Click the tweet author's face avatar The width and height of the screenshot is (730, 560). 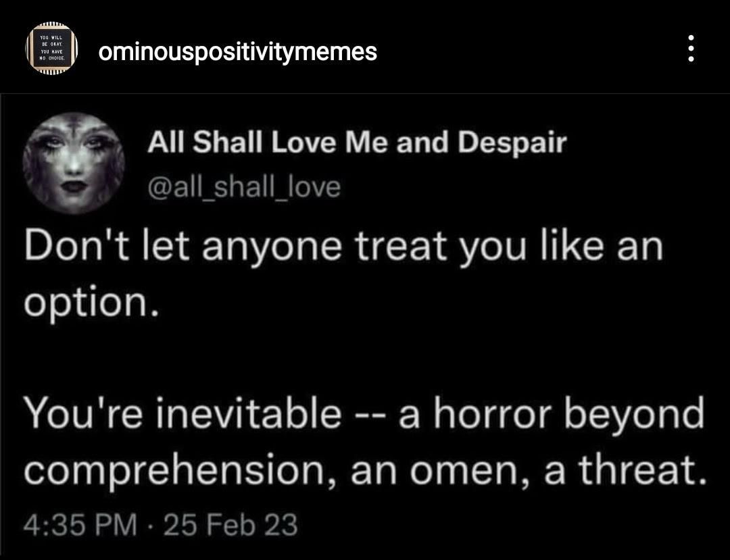(74, 163)
